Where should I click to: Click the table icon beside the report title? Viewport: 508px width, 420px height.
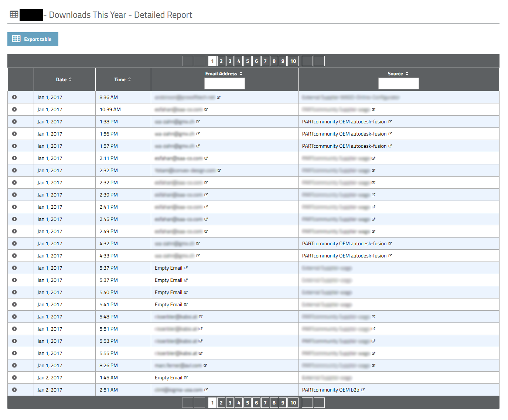pyautogui.click(x=14, y=14)
